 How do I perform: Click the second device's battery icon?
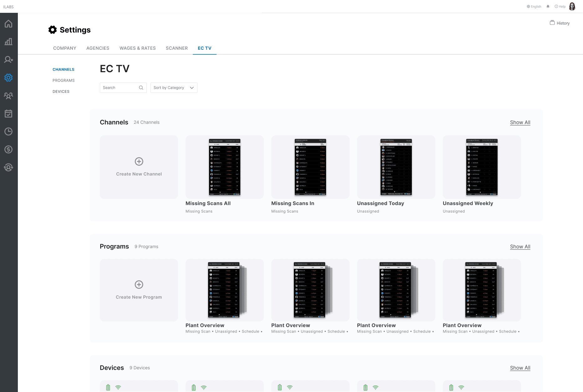click(x=194, y=387)
